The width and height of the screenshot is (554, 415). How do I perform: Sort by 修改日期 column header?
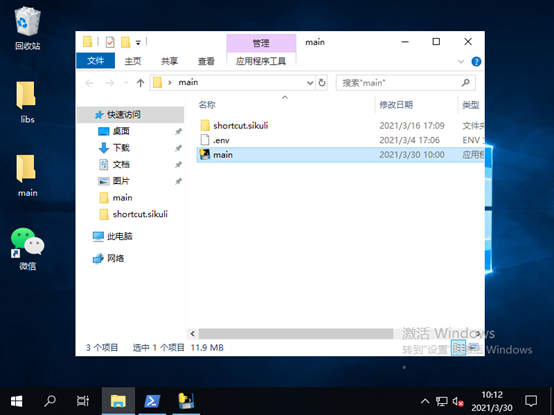(396, 105)
